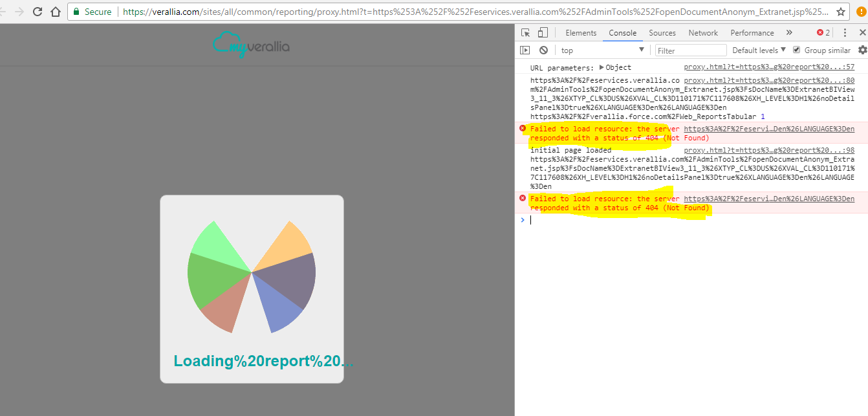
Task: Open the proxy.html source link ending :80
Action: [x=769, y=81]
